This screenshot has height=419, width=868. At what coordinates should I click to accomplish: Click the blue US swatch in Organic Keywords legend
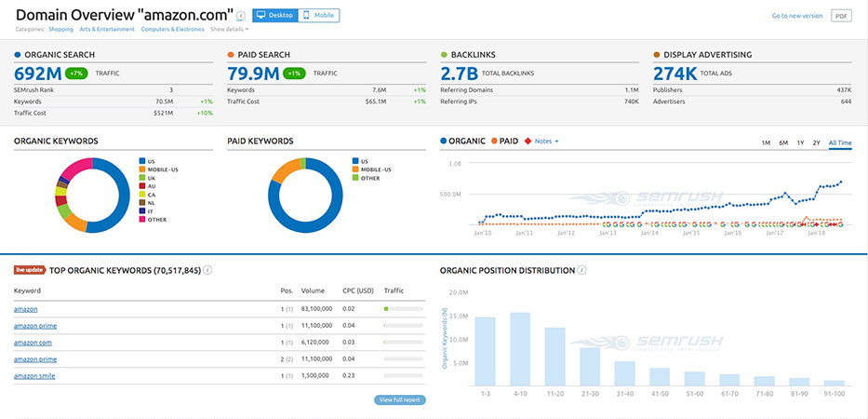tap(141, 161)
